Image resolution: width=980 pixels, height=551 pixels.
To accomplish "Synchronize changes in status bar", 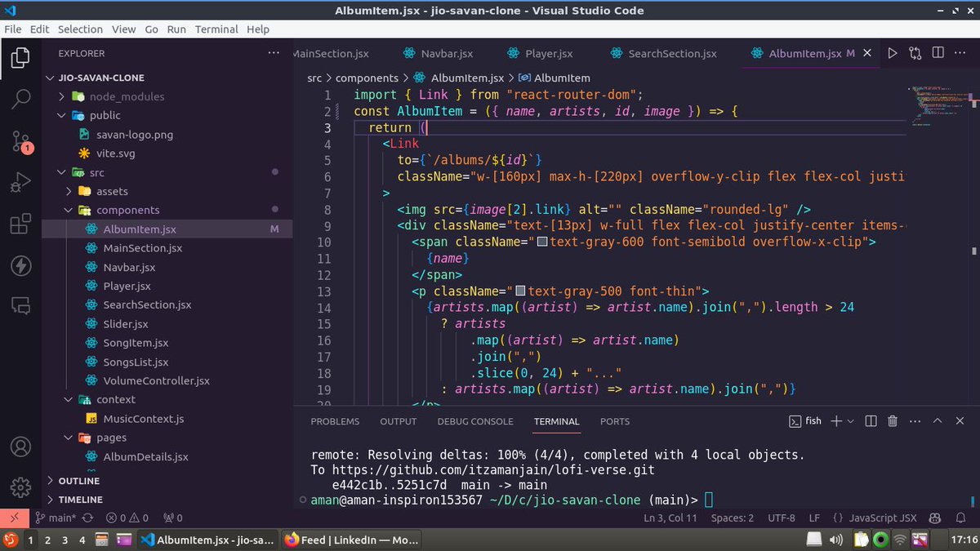I will pyautogui.click(x=87, y=518).
